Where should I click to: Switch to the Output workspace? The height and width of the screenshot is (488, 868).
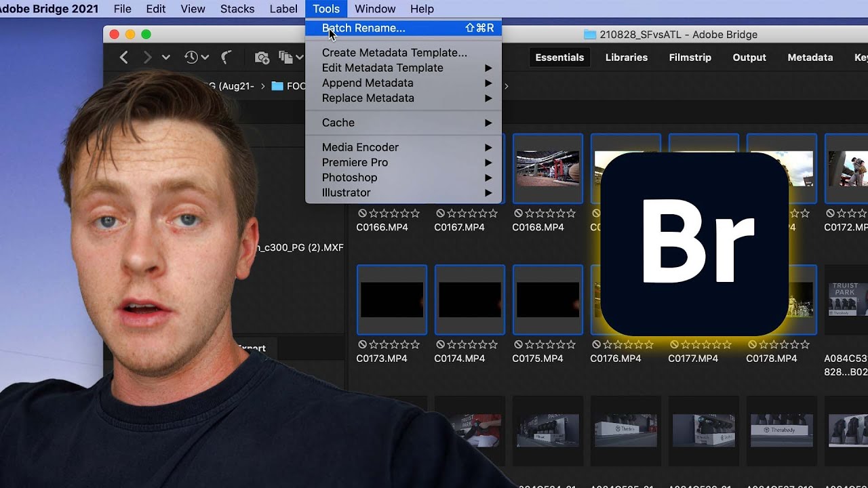[x=749, y=58]
